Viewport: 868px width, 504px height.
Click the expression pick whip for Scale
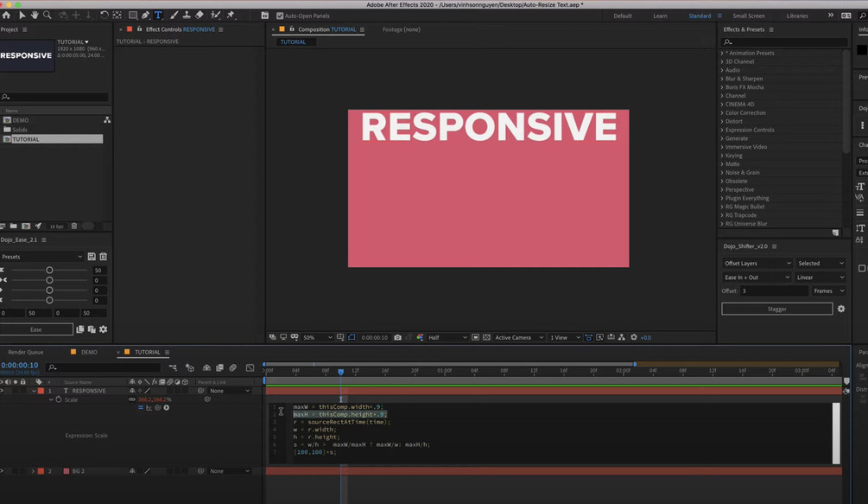coord(158,408)
